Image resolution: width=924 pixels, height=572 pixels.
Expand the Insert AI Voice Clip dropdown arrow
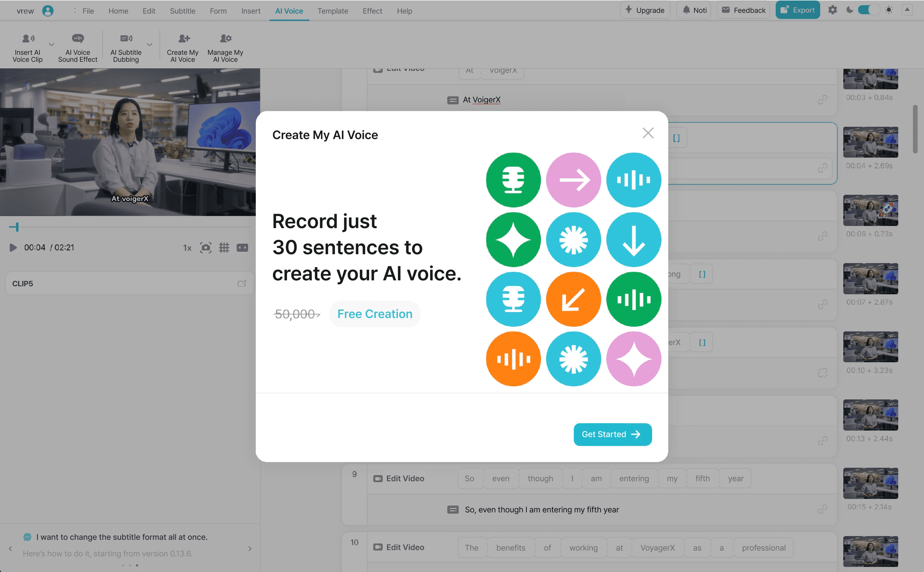click(52, 45)
